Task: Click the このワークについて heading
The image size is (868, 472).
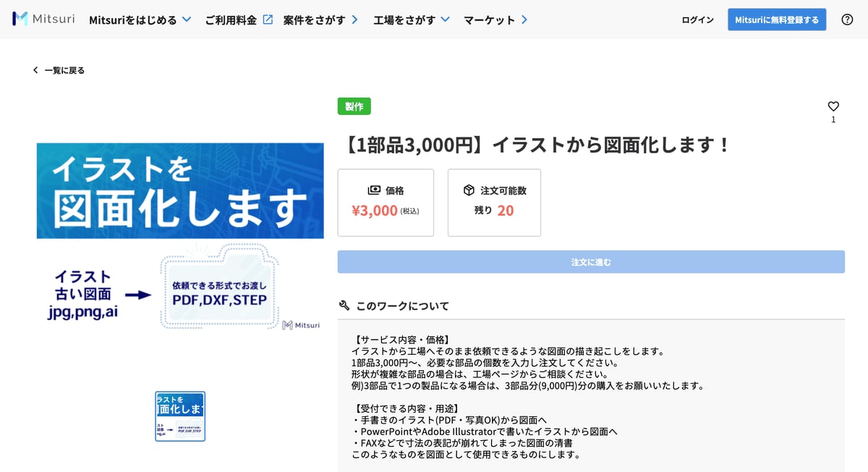Action: tap(402, 306)
